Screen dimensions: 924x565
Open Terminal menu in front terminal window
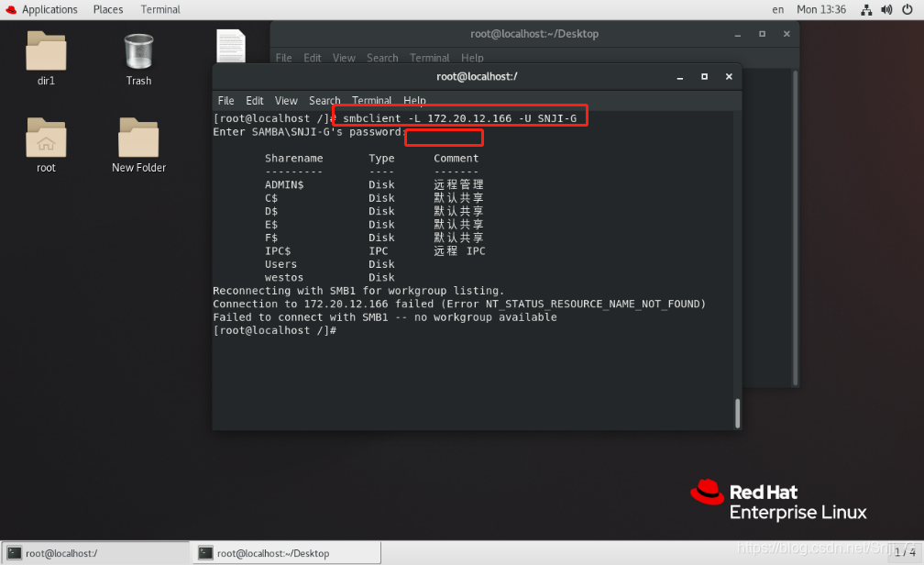coord(372,100)
